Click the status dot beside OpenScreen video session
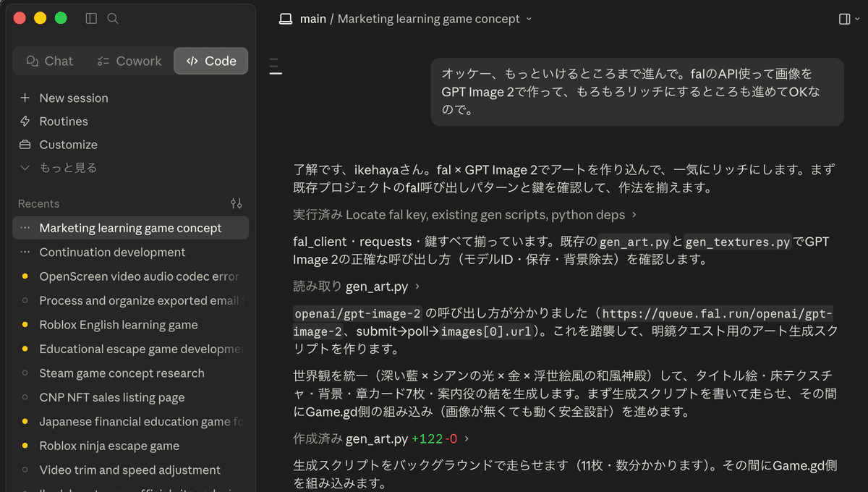 point(25,276)
